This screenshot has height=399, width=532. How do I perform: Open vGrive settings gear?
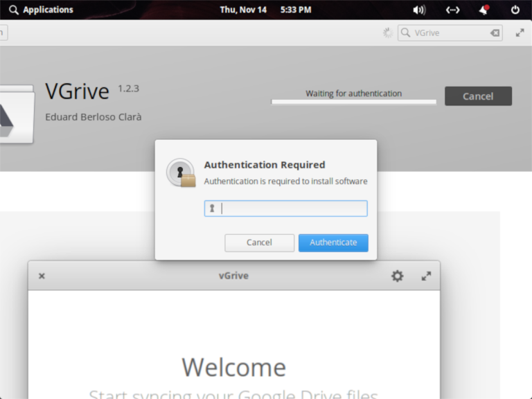pos(398,276)
